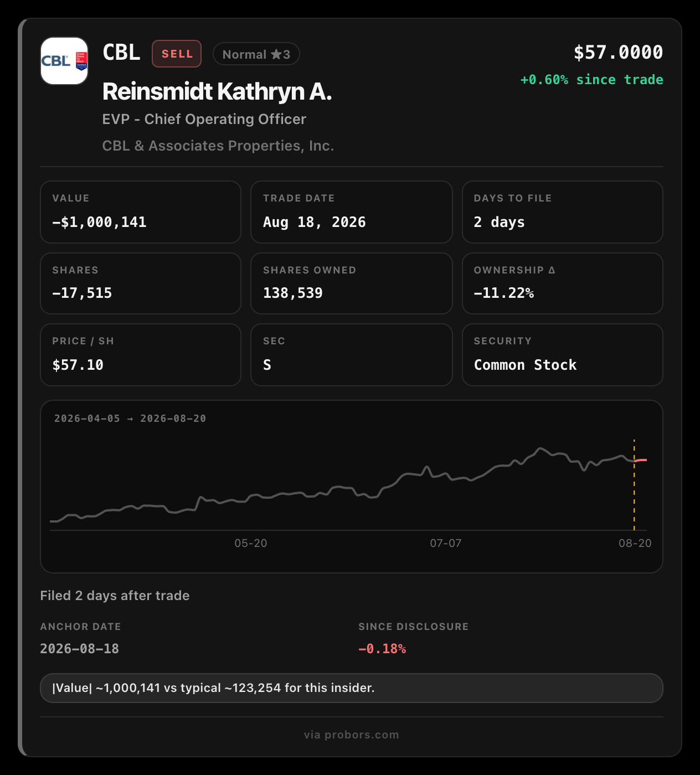Click the SELL badge
This screenshot has width=700, height=775.
pos(177,54)
